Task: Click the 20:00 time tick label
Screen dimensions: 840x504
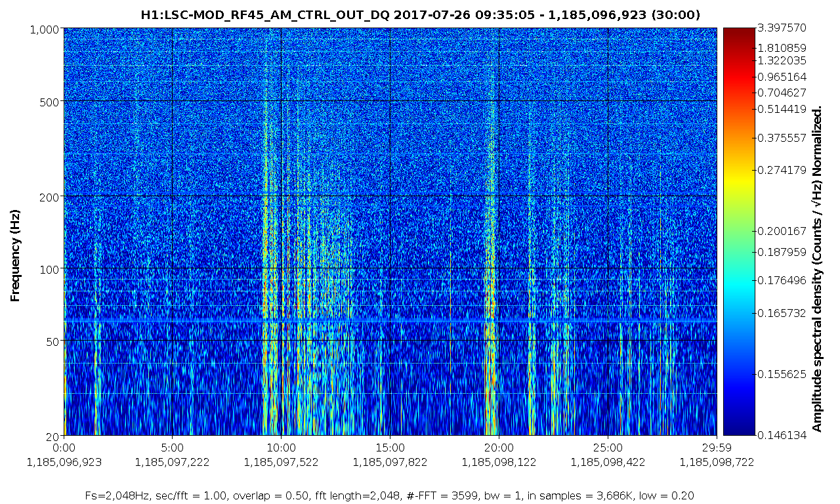Action: pyautogui.click(x=499, y=449)
